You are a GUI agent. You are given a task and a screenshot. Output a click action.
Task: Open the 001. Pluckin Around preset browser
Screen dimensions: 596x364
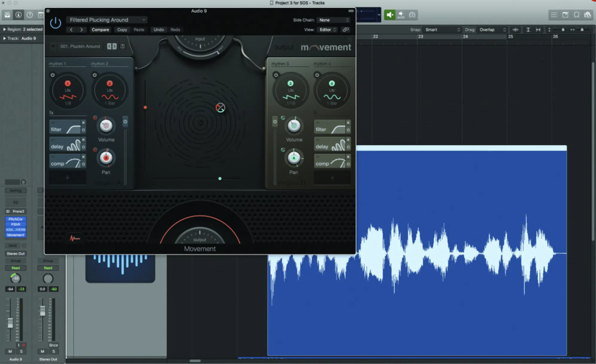pyautogui.click(x=80, y=46)
